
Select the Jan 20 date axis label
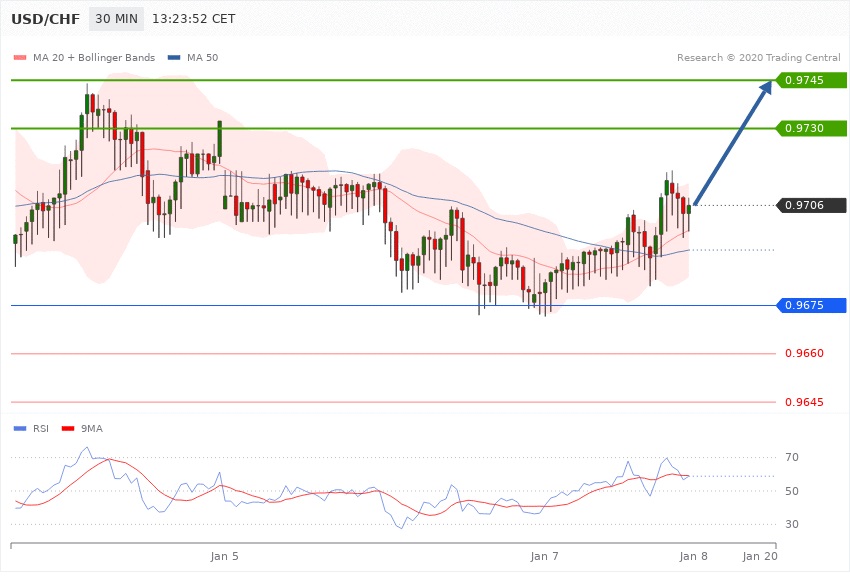coord(760,555)
